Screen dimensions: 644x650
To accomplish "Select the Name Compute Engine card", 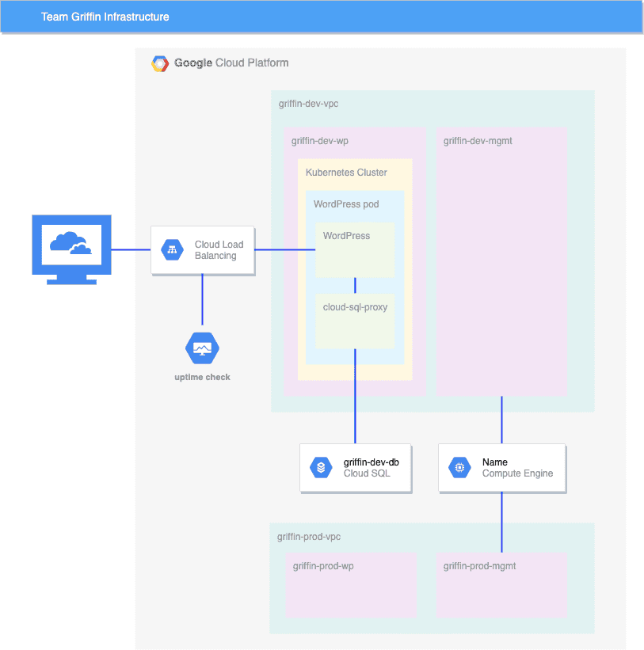I will (501, 468).
